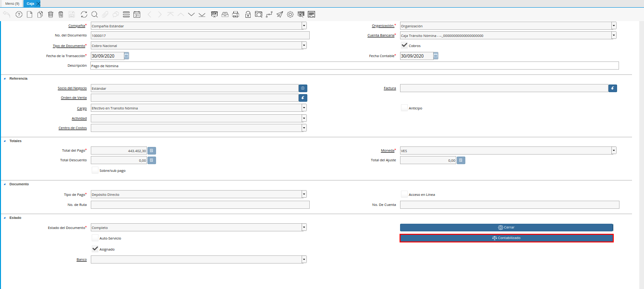Image resolution: width=644 pixels, height=289 pixels.
Task: Open the Cargo dropdown arrow
Action: pos(304,108)
